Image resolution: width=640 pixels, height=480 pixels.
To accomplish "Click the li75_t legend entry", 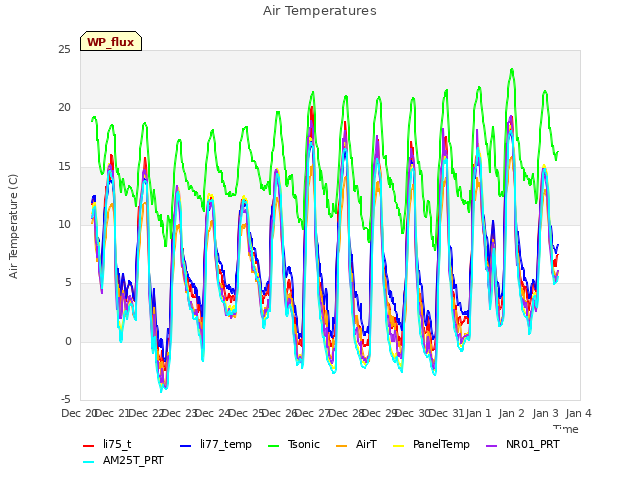I will click(x=107, y=444).
